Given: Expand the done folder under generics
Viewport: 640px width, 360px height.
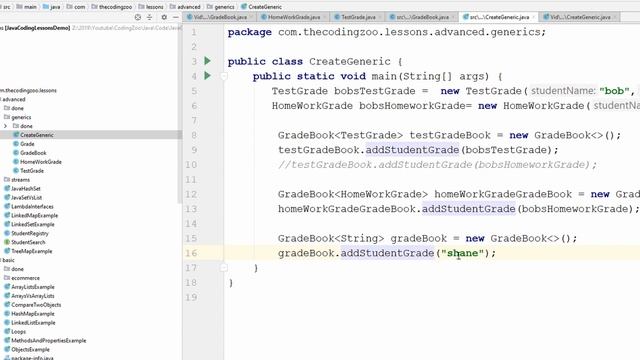Looking at the screenshot, I should pos(5,126).
